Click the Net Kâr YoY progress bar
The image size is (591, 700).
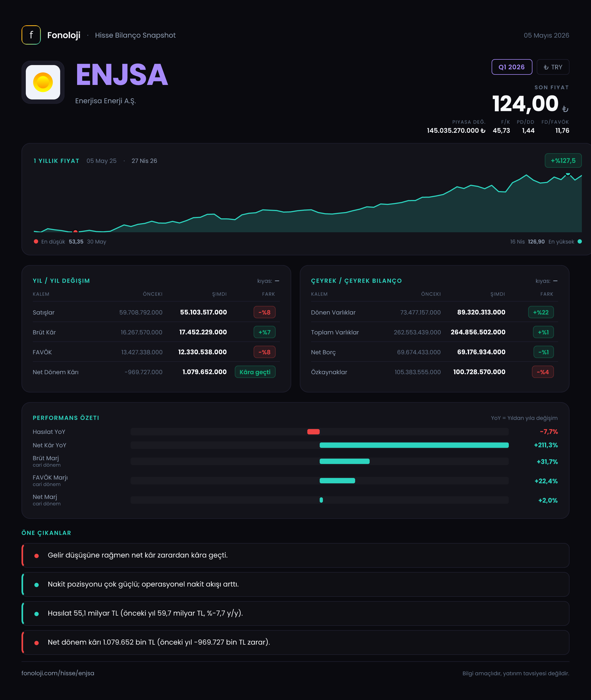coord(414,445)
